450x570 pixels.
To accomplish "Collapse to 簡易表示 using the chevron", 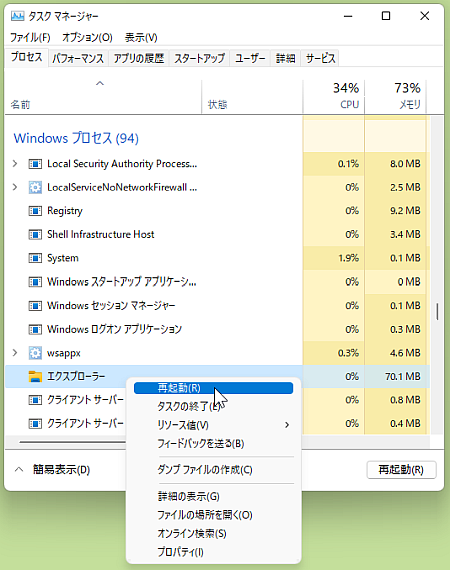I will point(19,469).
